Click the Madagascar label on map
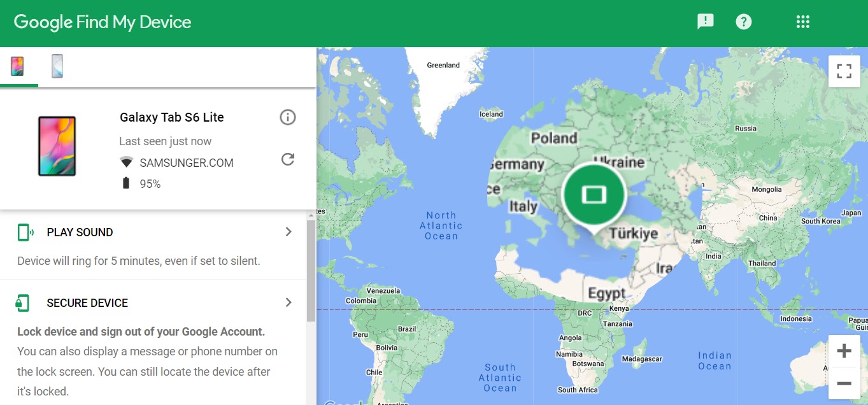The width and height of the screenshot is (868, 405). point(642,359)
